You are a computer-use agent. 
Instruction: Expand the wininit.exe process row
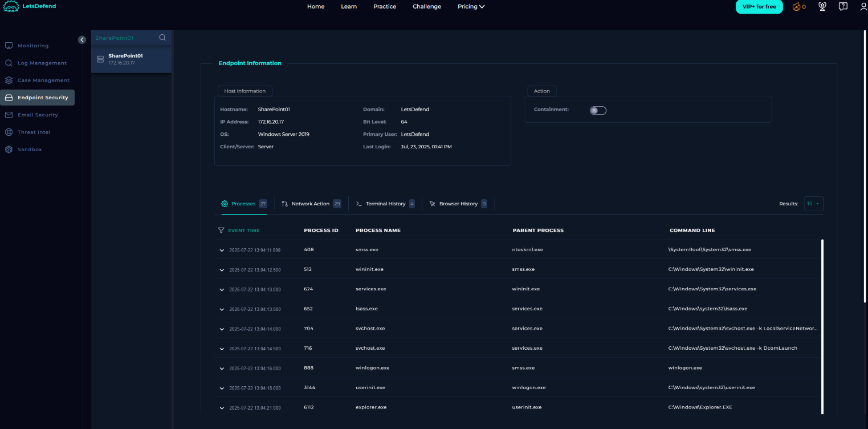point(222,270)
